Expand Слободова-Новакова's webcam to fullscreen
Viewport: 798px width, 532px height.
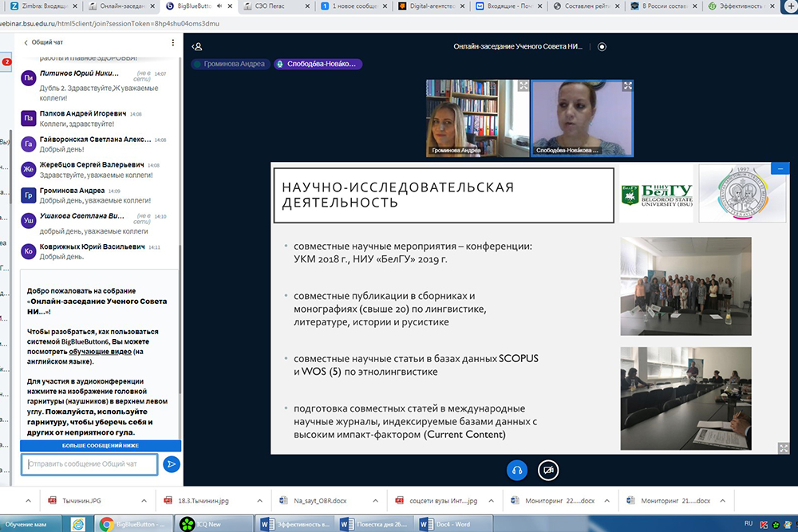coord(627,86)
